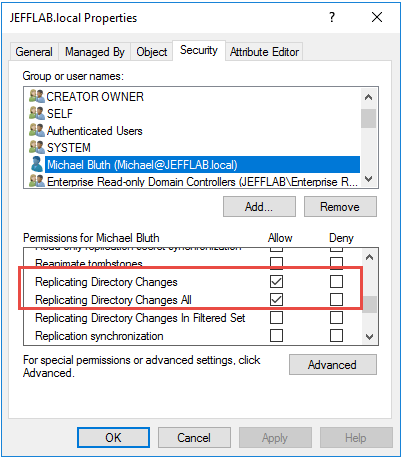Click the Authenticated Users group icon
Screen dimensions: 402x458
point(37,130)
